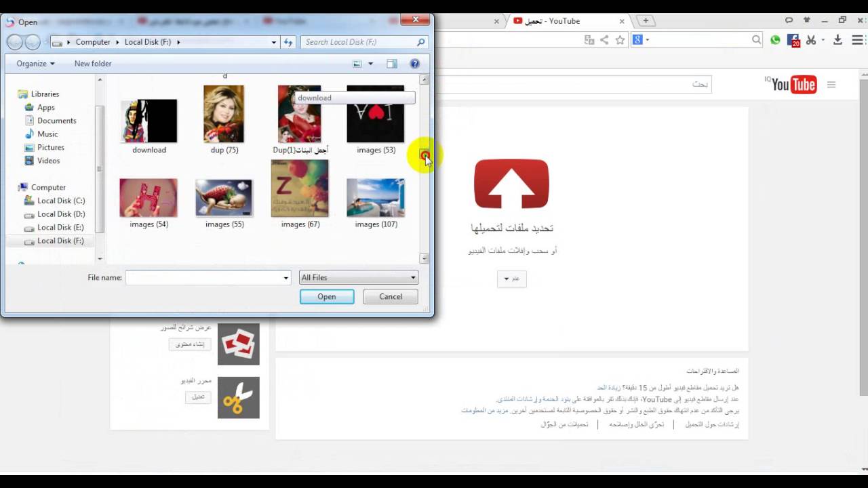Bookmark the page with the star icon
Screen dimensions: 868x488
click(x=620, y=41)
